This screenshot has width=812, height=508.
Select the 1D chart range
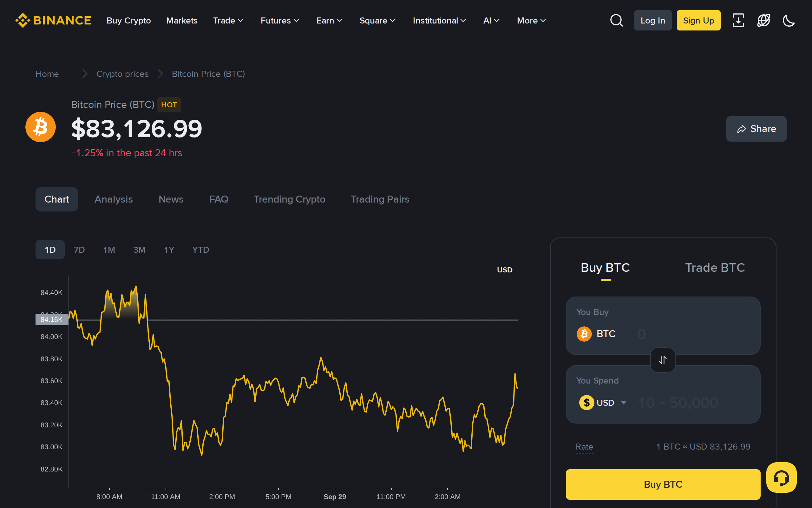pos(50,250)
